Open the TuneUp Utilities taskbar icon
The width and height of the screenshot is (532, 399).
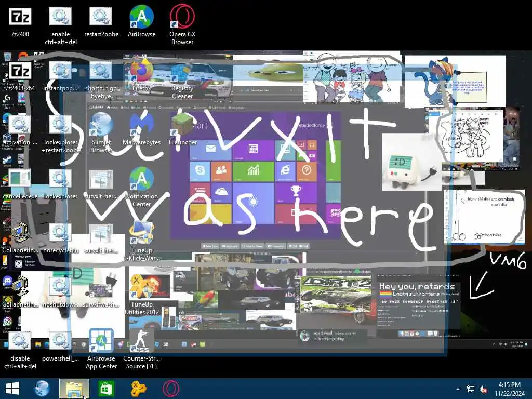tap(138, 389)
